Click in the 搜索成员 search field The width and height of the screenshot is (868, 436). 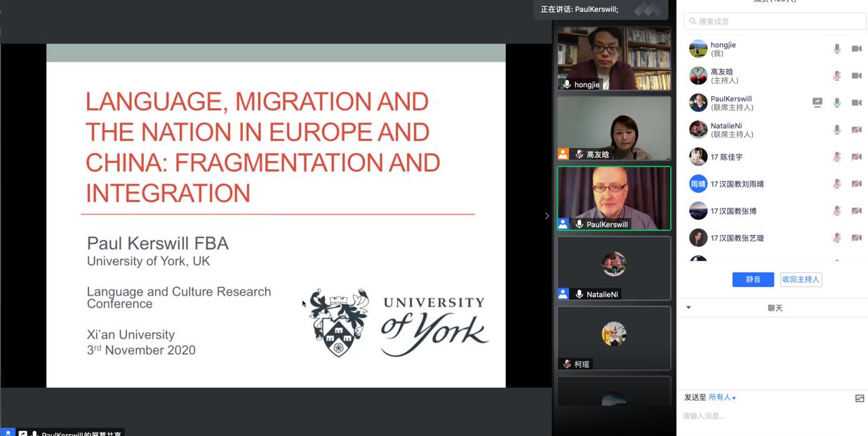(x=775, y=21)
